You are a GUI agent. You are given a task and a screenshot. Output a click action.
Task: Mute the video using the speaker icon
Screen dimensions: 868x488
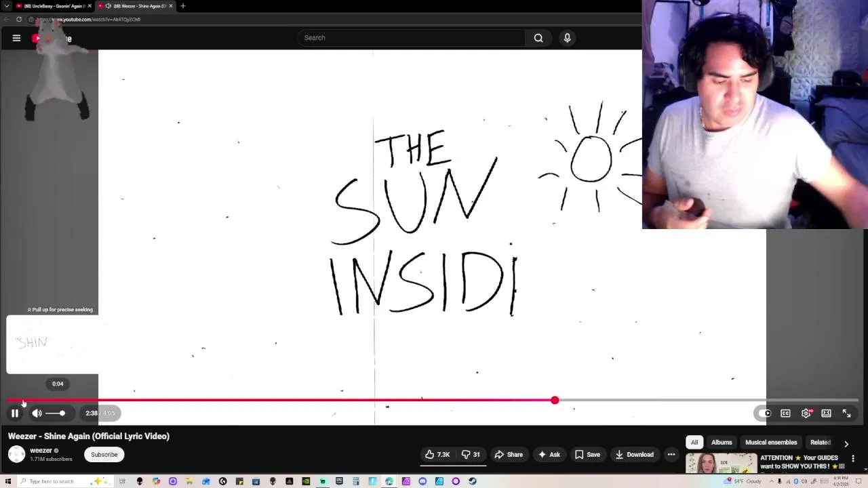click(x=37, y=413)
